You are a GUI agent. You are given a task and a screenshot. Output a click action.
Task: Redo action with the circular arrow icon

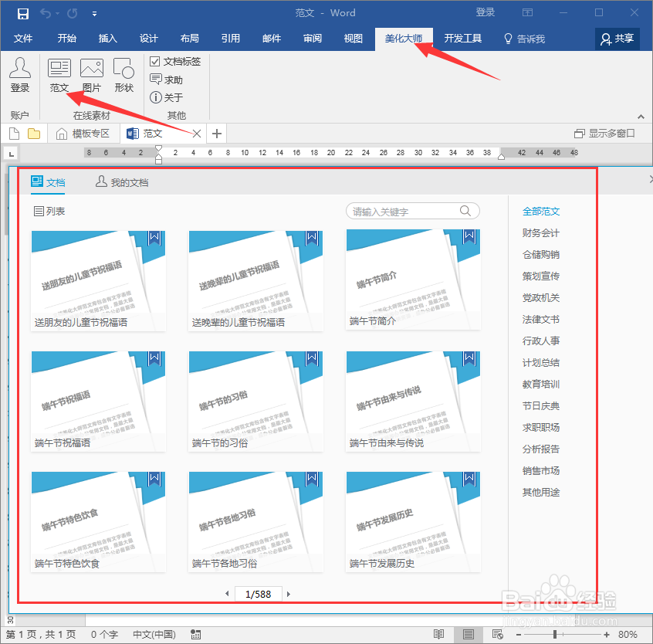coord(73,13)
